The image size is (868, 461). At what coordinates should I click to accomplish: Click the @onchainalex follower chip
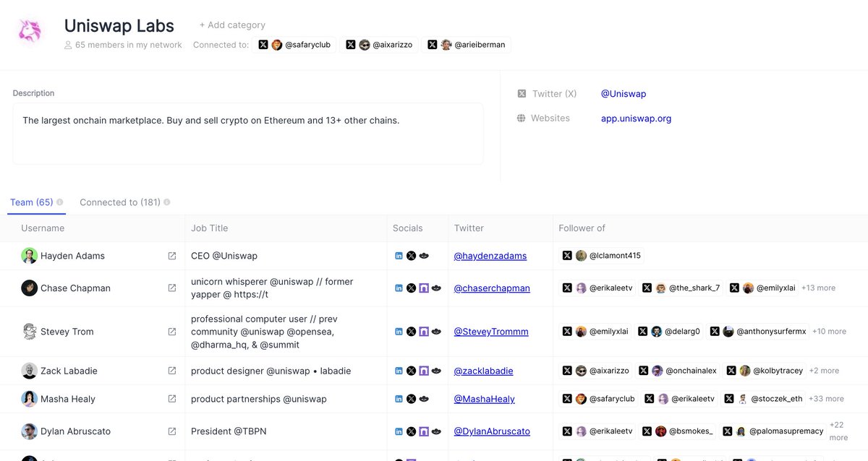(x=678, y=371)
